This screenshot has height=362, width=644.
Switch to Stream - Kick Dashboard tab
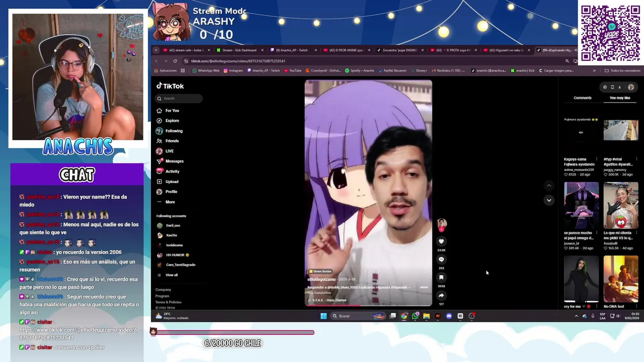point(239,50)
